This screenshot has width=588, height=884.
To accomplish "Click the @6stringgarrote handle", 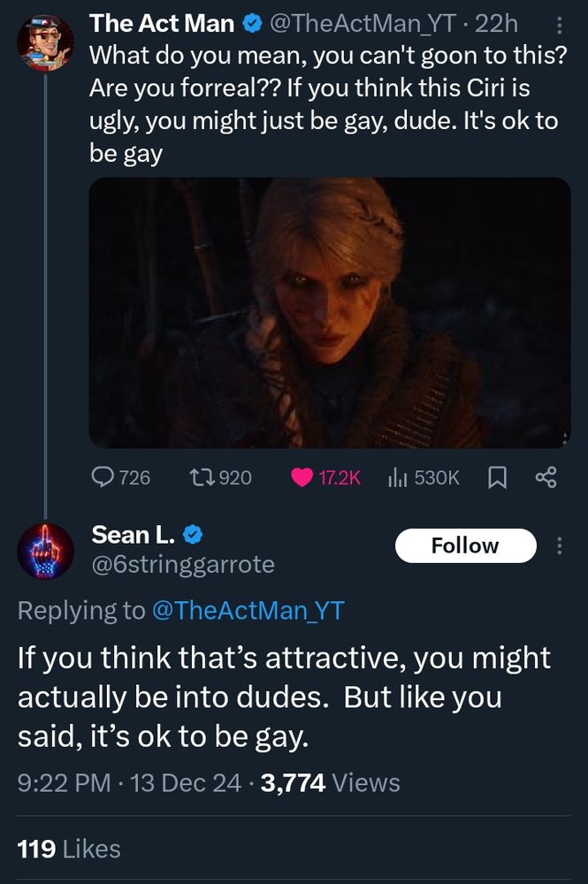I will pyautogui.click(x=183, y=563).
